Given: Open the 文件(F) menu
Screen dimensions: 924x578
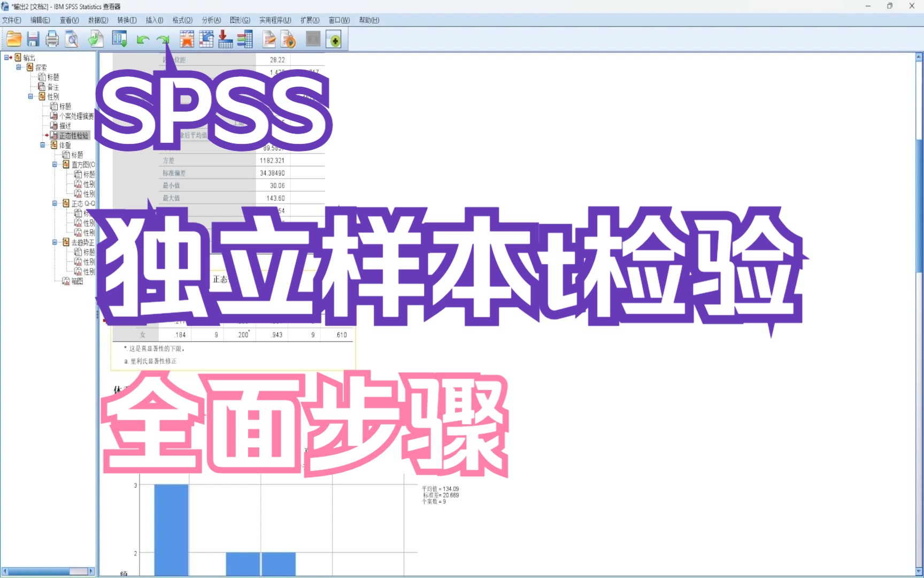Looking at the screenshot, I should pos(12,20).
